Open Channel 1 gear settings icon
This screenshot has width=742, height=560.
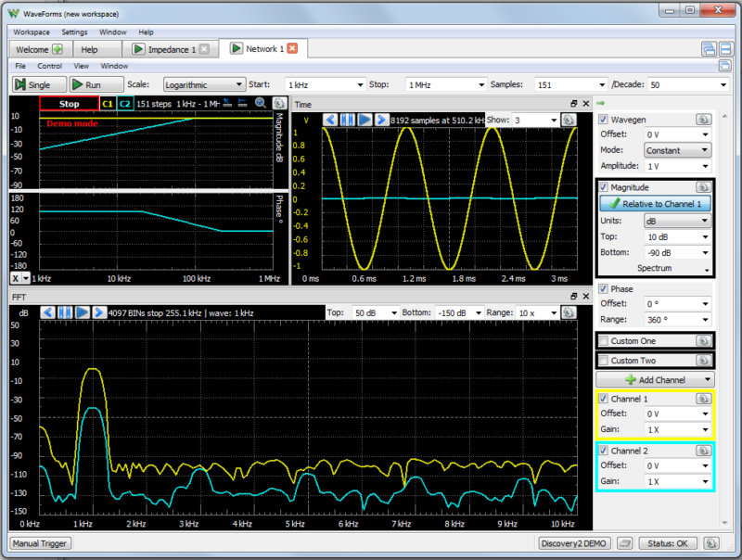pyautogui.click(x=704, y=399)
